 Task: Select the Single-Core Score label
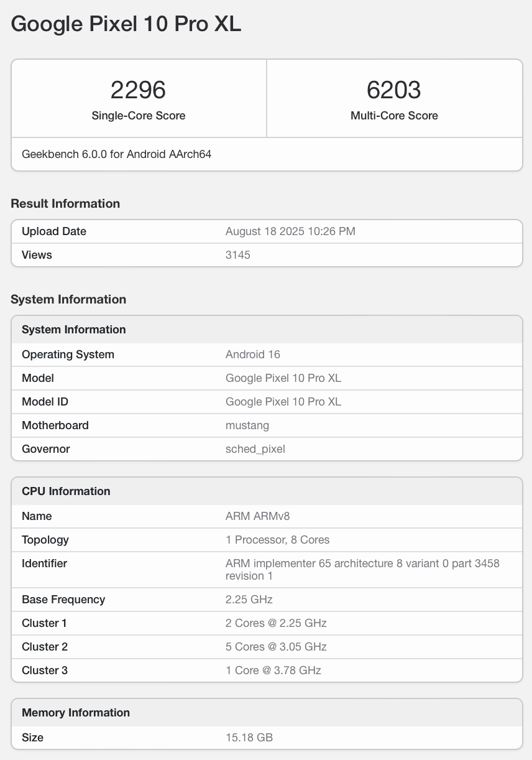pos(139,116)
